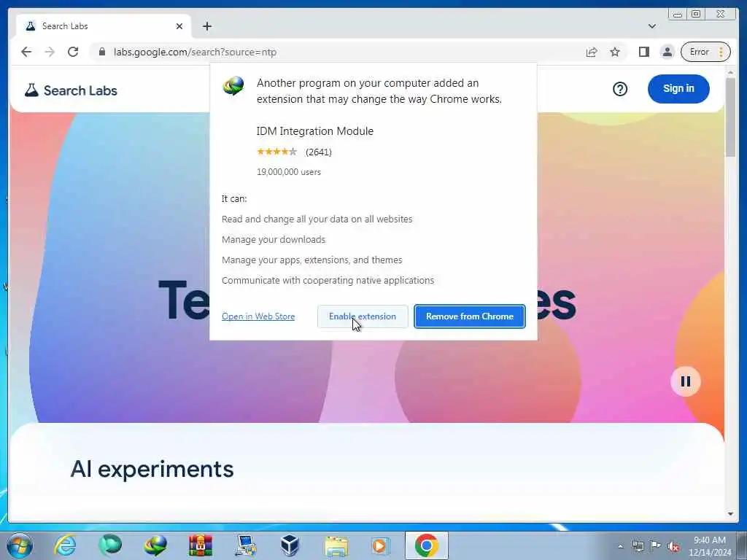
Task: Open the Windows Start menu
Action: [20, 545]
